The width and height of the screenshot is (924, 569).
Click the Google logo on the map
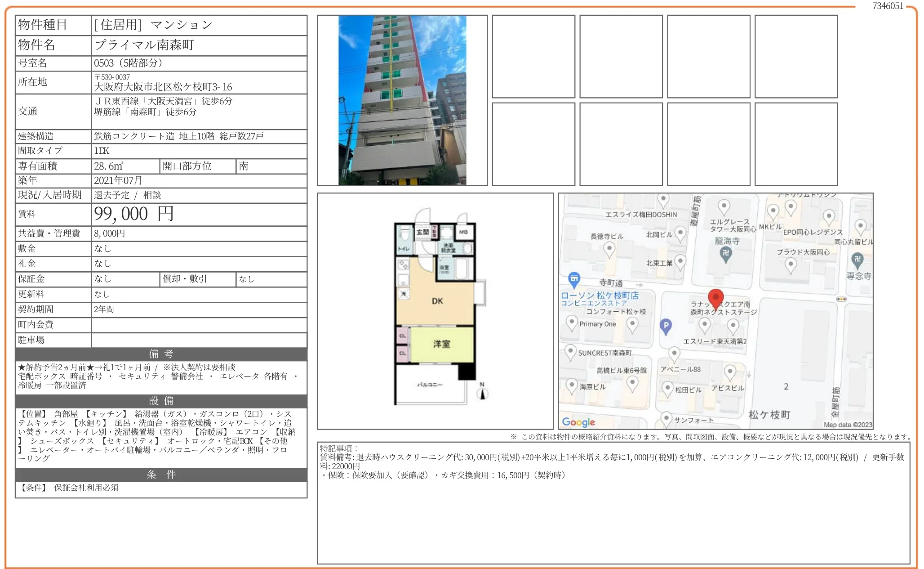(x=578, y=422)
